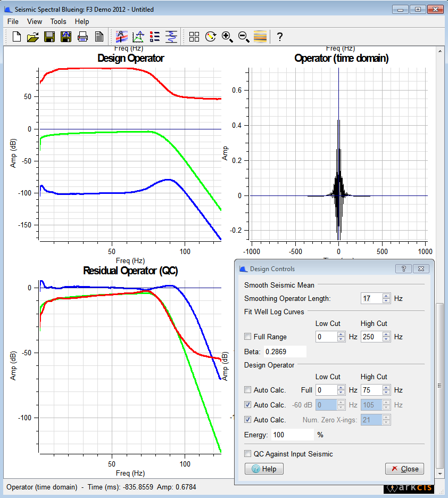Click the Close button in Design Controls

point(404,469)
